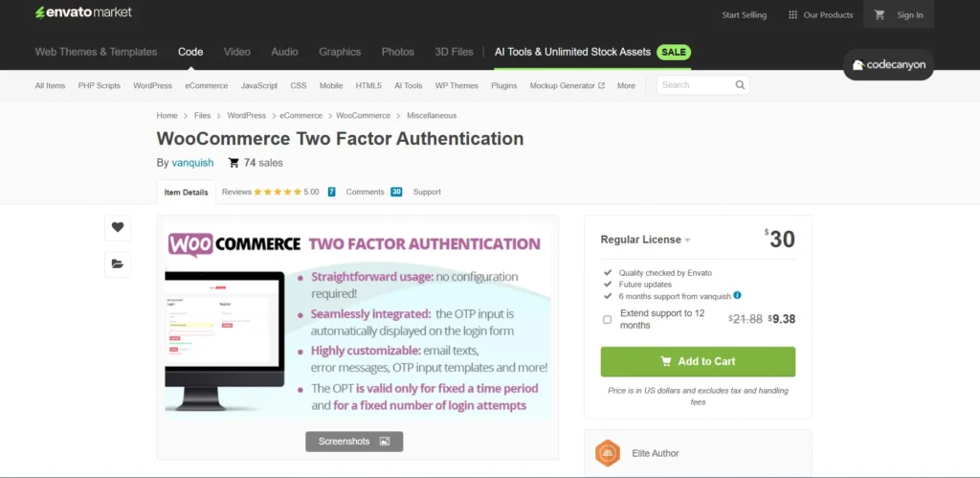The height and width of the screenshot is (478, 980).
Task: Select the Audio menu item
Action: pyautogui.click(x=284, y=52)
